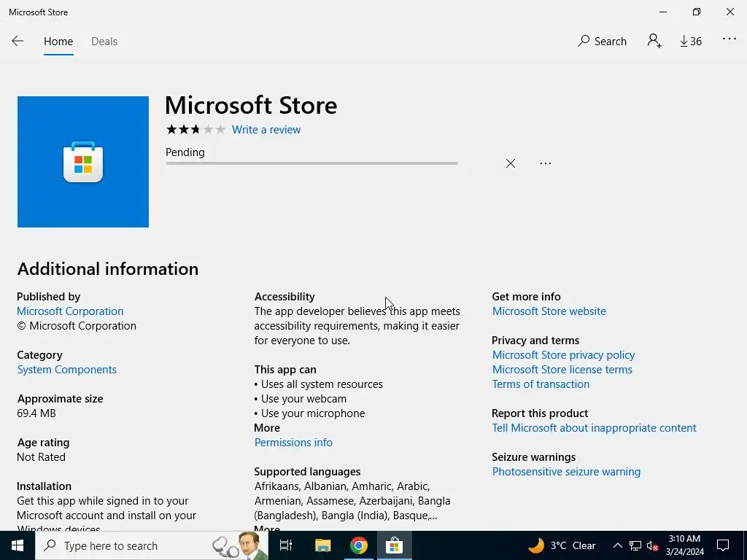Screen dimensions: 747x560
Task: Show hidden tray icons chevron
Action: (x=617, y=545)
